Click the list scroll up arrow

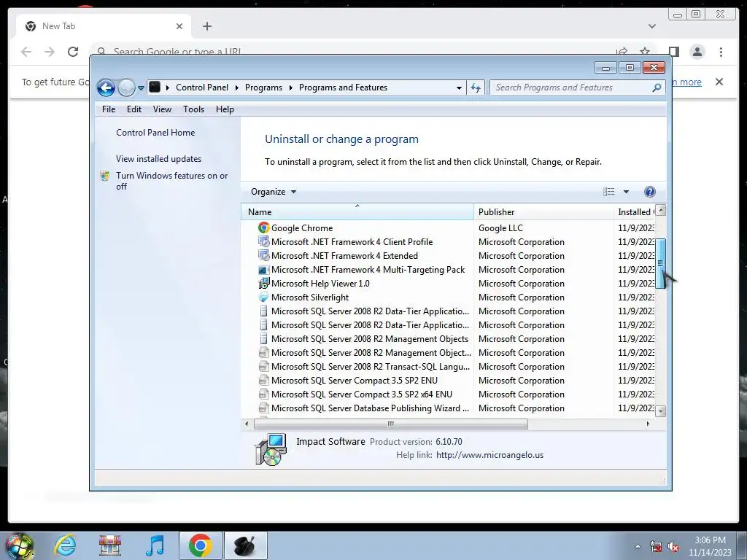[661, 210]
